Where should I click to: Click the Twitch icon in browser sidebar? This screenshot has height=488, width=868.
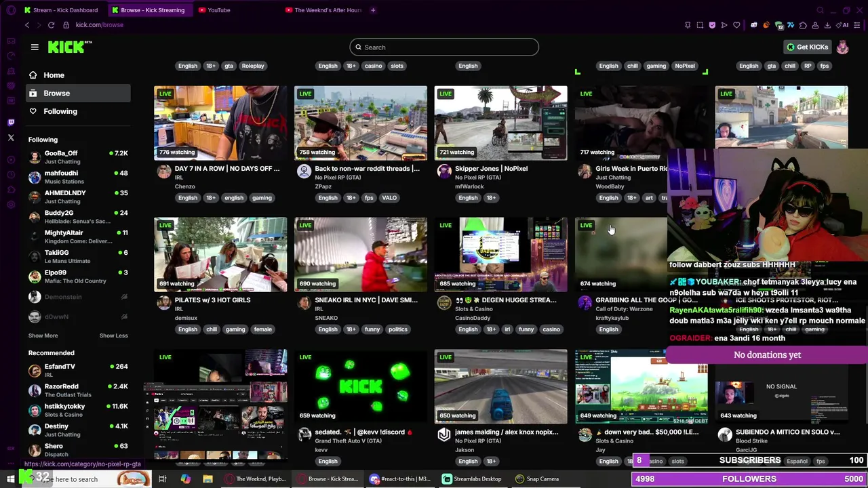11,123
